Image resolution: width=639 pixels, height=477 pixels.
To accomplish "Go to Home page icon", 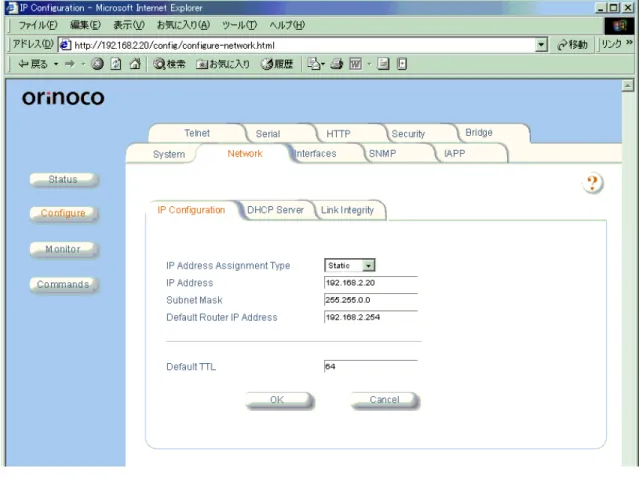I will (x=135, y=64).
